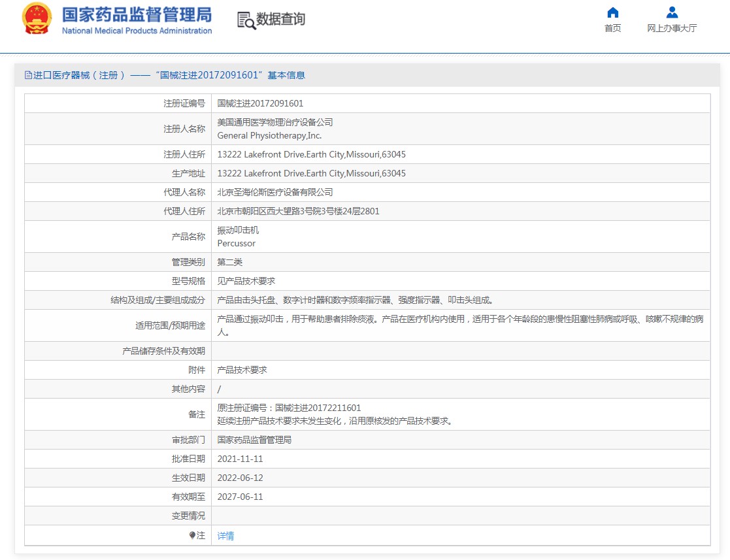Click the 生产地址 address value

coord(312,174)
